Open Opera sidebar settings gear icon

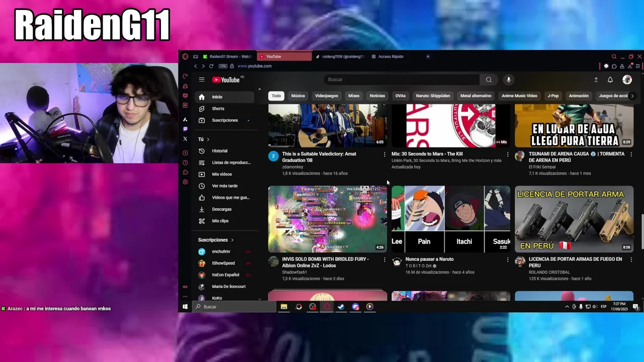pyautogui.click(x=185, y=182)
